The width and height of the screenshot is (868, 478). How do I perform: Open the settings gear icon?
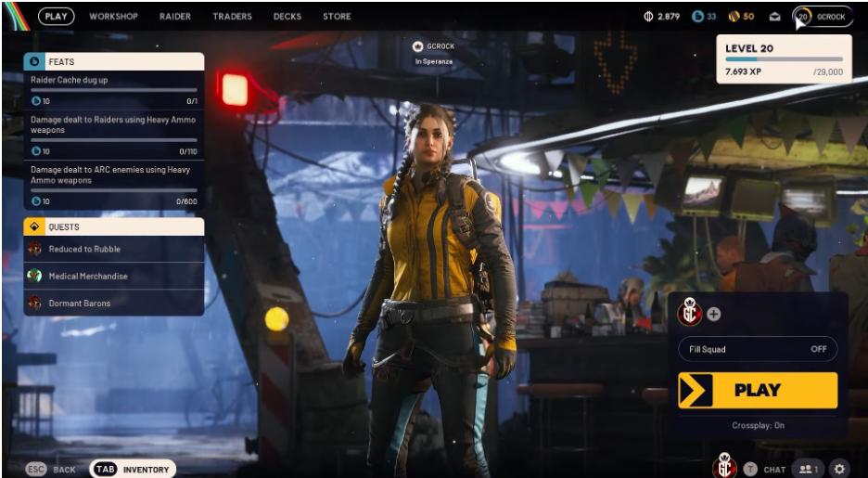click(840, 470)
